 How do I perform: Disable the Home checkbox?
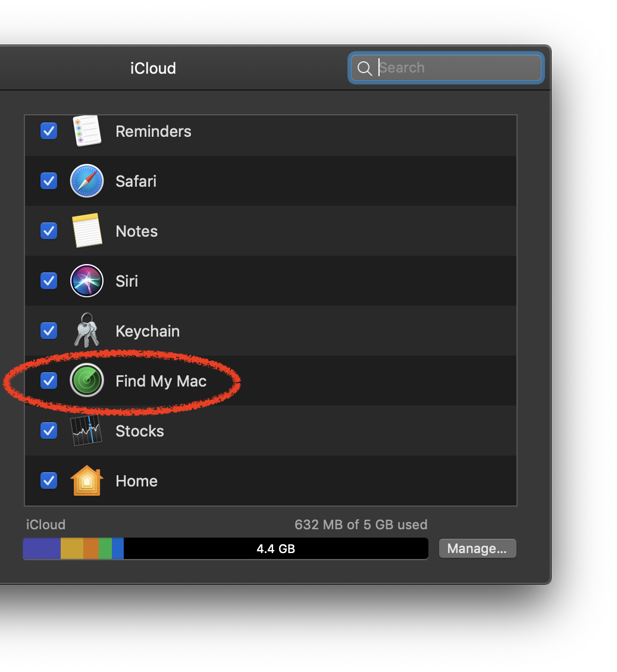pos(49,481)
